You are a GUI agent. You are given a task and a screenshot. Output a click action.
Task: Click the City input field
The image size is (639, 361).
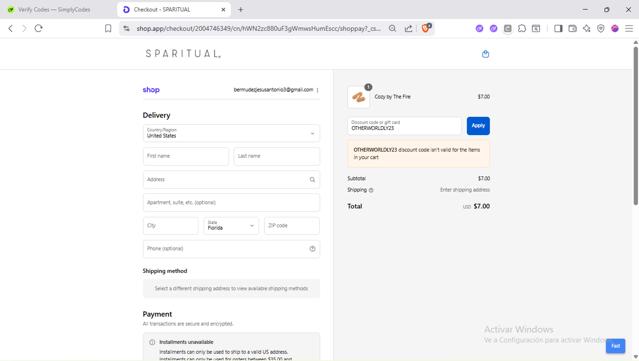pyautogui.click(x=171, y=226)
